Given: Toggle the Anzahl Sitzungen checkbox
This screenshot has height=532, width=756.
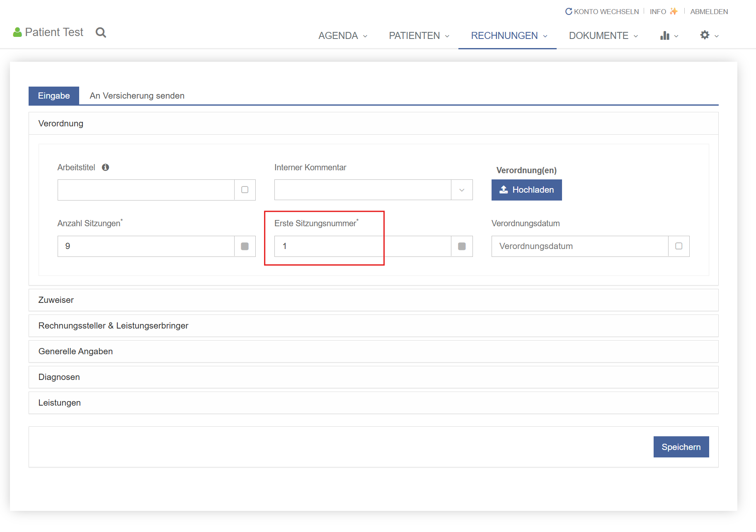Looking at the screenshot, I should [x=245, y=247].
